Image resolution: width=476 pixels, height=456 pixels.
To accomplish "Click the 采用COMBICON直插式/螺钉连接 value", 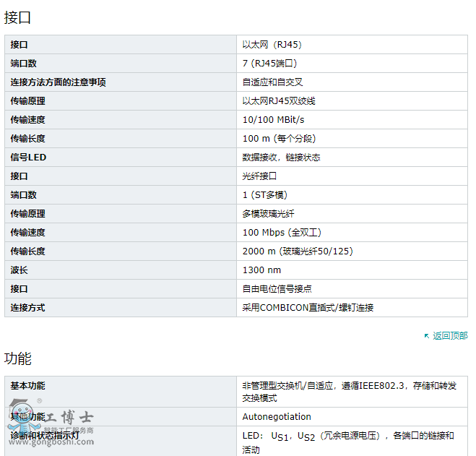I will pyautogui.click(x=308, y=308).
